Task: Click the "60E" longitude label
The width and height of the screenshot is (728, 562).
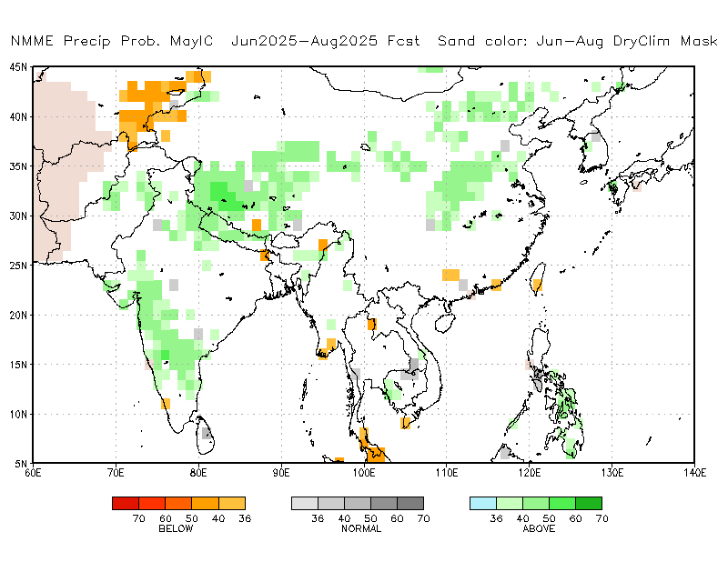Action: coord(34,473)
